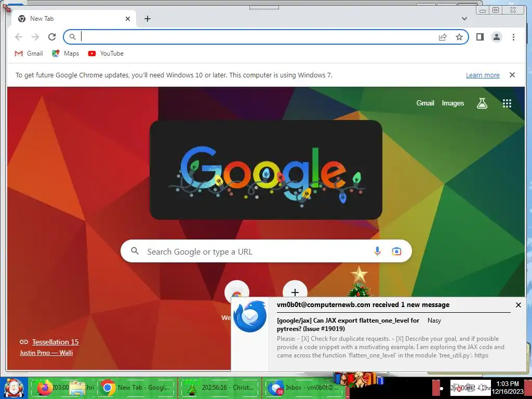The image size is (532, 399).
Task: Close the Thunderbird new message notification
Action: pyautogui.click(x=518, y=305)
